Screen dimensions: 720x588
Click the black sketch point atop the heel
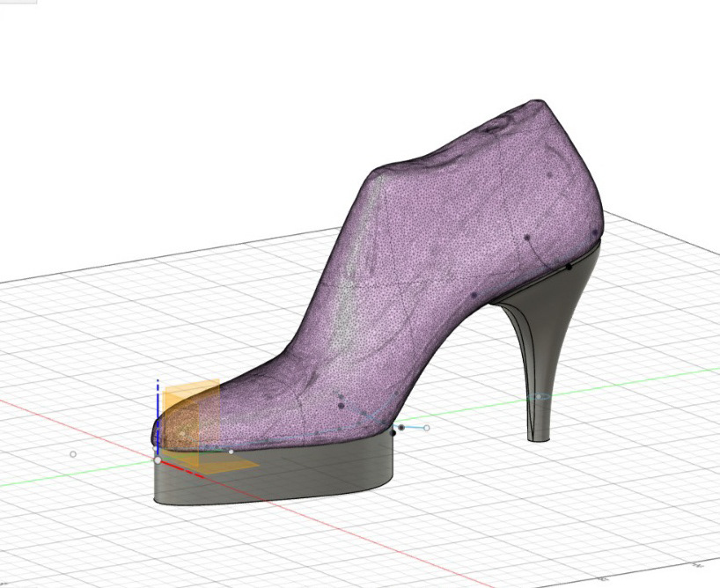point(569,267)
